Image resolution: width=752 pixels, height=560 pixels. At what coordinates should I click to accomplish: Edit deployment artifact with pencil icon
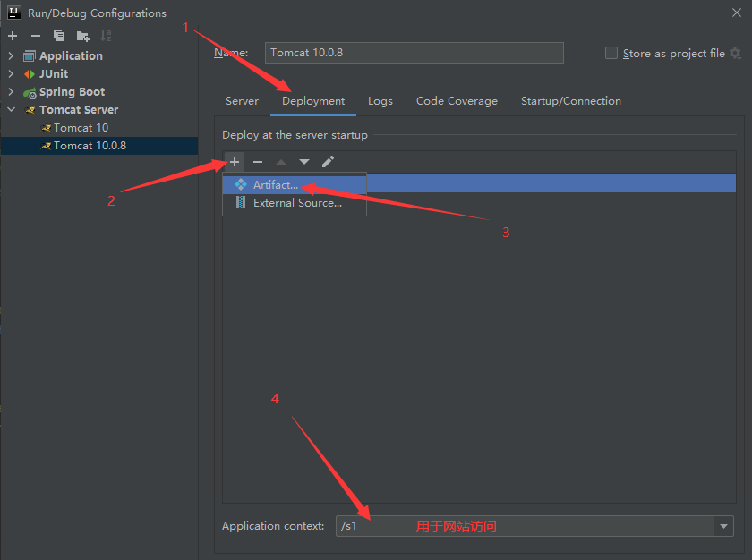pos(328,162)
